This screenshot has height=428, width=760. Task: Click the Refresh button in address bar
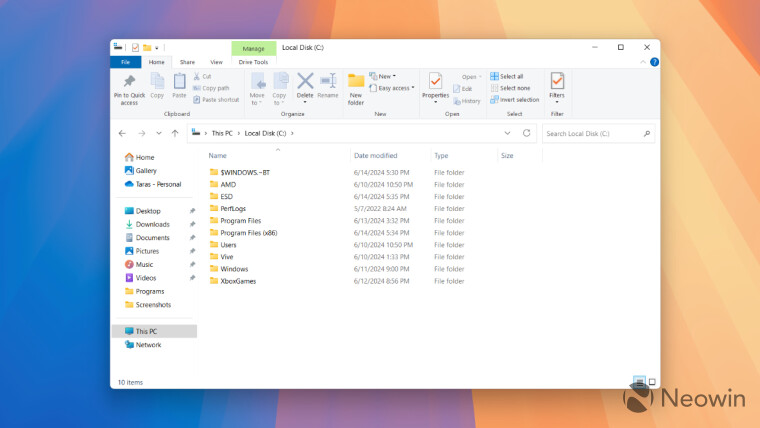click(526, 133)
